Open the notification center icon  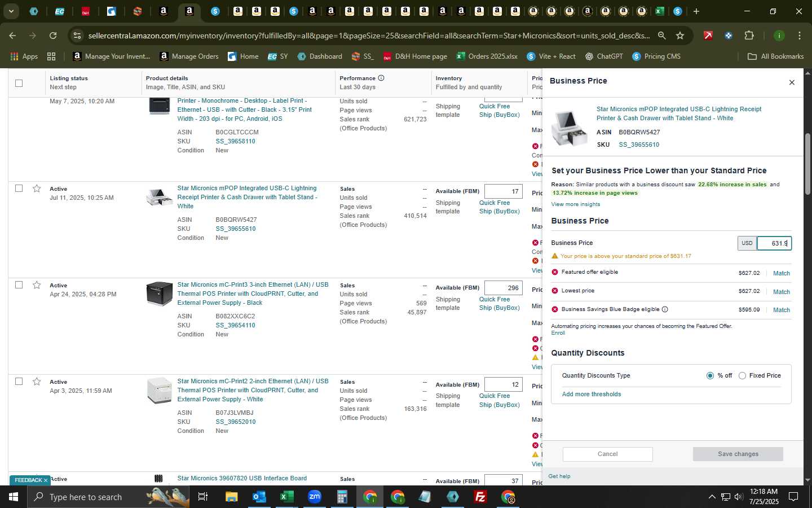(793, 497)
